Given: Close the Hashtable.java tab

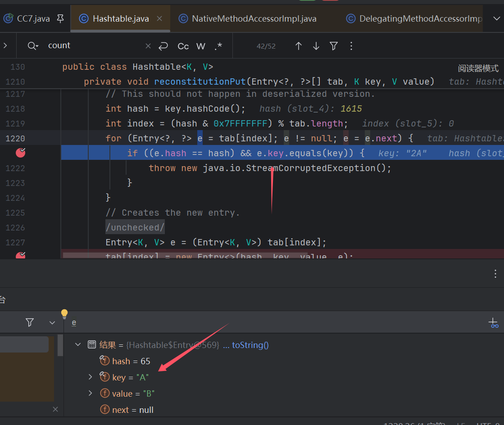Looking at the screenshot, I should pyautogui.click(x=159, y=18).
